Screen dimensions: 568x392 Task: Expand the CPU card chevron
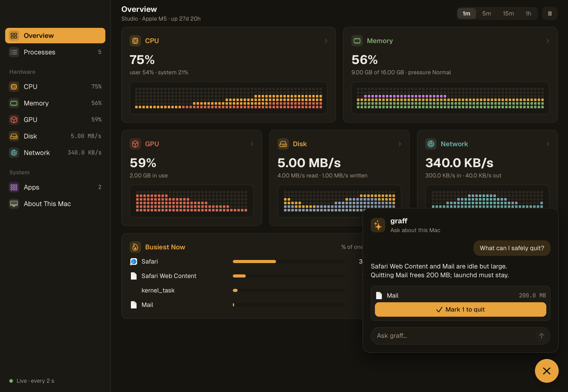coord(326,41)
